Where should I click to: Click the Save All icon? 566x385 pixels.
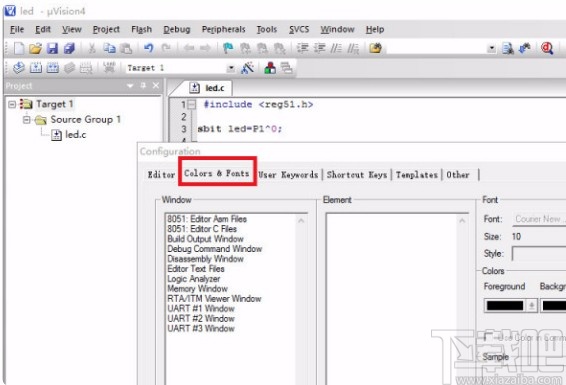[x=69, y=48]
